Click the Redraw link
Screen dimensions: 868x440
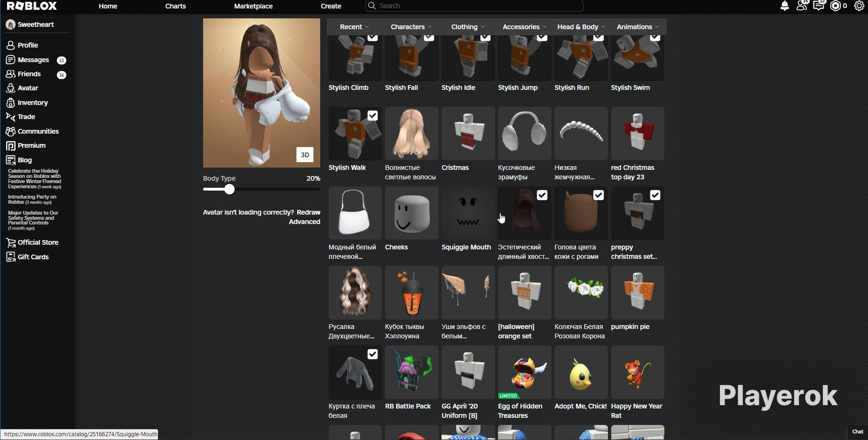pos(308,212)
